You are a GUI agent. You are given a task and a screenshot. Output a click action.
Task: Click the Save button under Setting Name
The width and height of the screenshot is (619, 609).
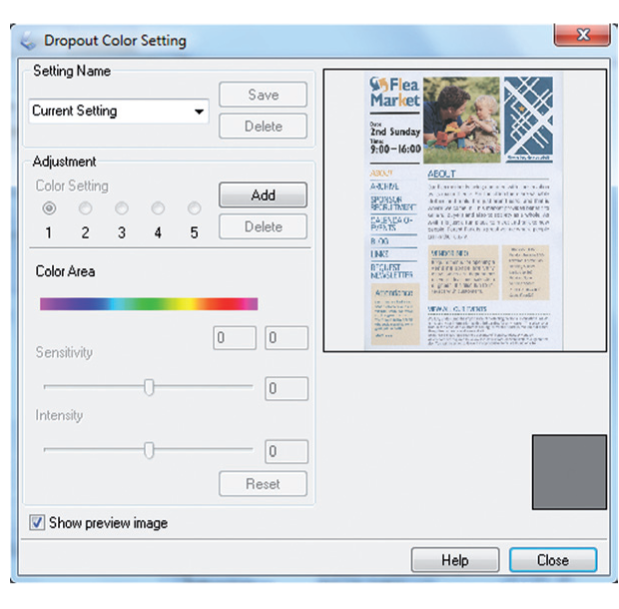point(263,94)
